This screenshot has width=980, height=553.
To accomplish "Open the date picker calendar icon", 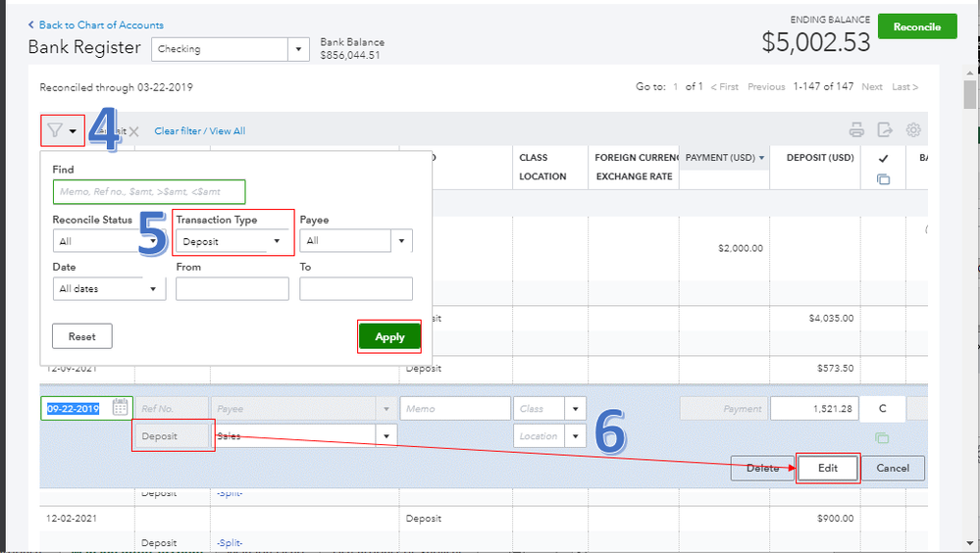I will click(121, 408).
